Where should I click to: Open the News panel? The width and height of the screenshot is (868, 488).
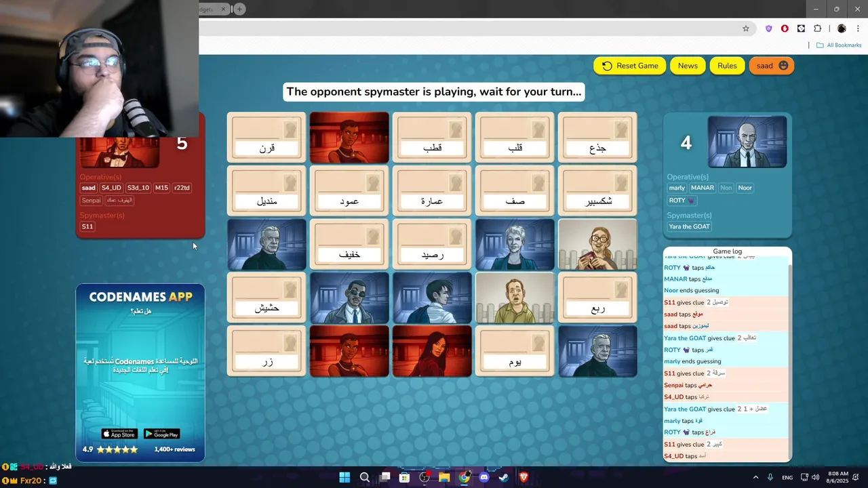coord(688,66)
